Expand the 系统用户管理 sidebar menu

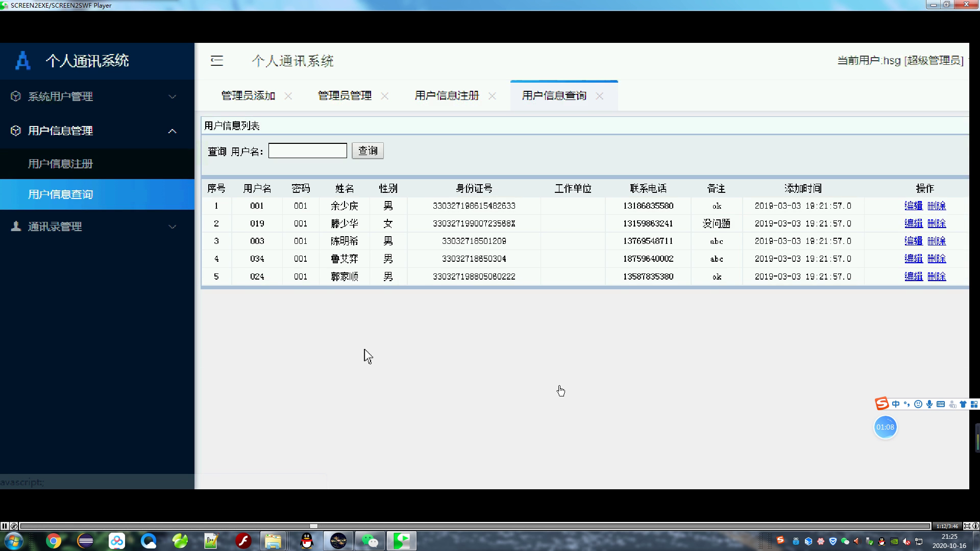pos(97,96)
